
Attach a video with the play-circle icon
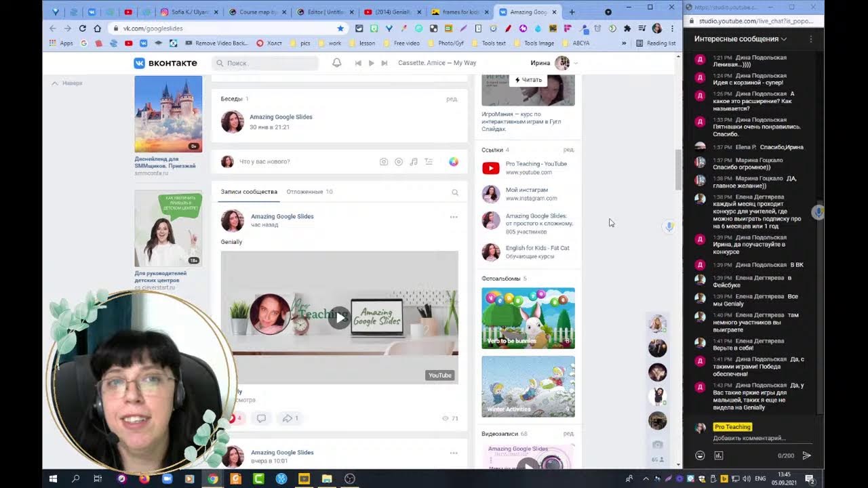pos(399,162)
